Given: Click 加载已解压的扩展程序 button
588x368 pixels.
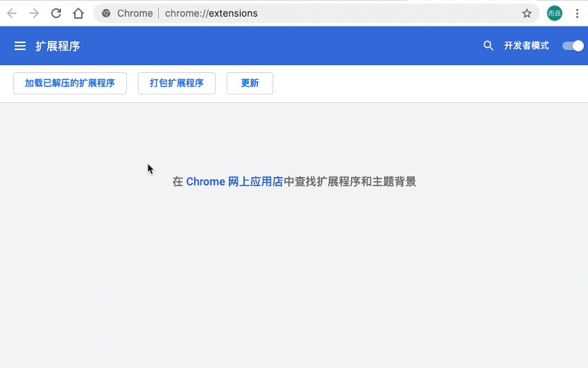Looking at the screenshot, I should (x=70, y=83).
